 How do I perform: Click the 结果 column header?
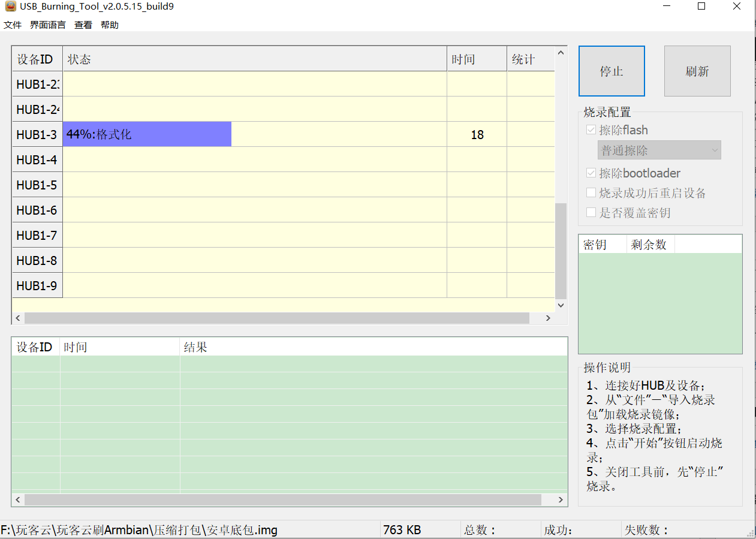374,347
